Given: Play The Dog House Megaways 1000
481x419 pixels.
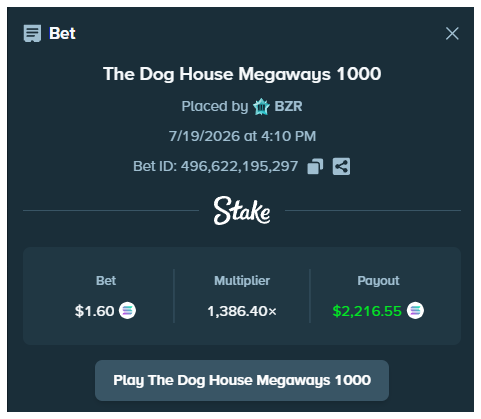Looking at the screenshot, I should (242, 380).
